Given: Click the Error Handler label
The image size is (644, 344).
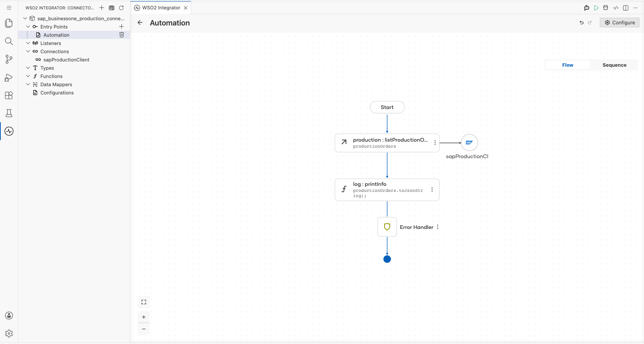Looking at the screenshot, I should click(416, 227).
